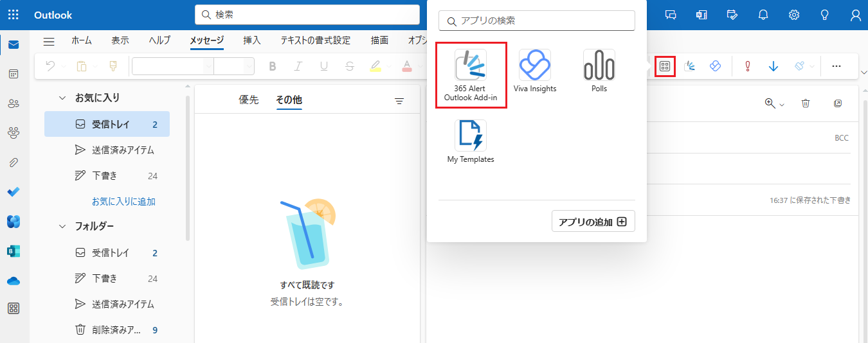Collapse the フォルダー section
Image resolution: width=868 pixels, height=343 pixels.
tap(62, 226)
